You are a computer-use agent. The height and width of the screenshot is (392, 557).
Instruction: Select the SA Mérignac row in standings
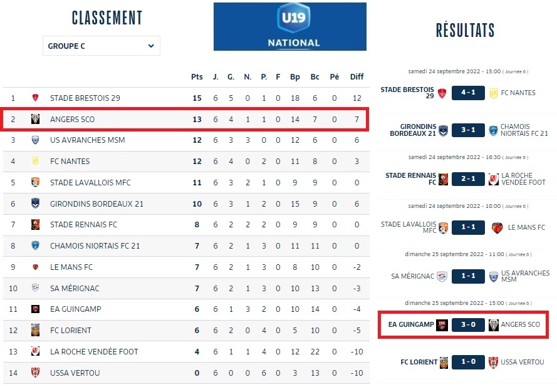pos(75,289)
